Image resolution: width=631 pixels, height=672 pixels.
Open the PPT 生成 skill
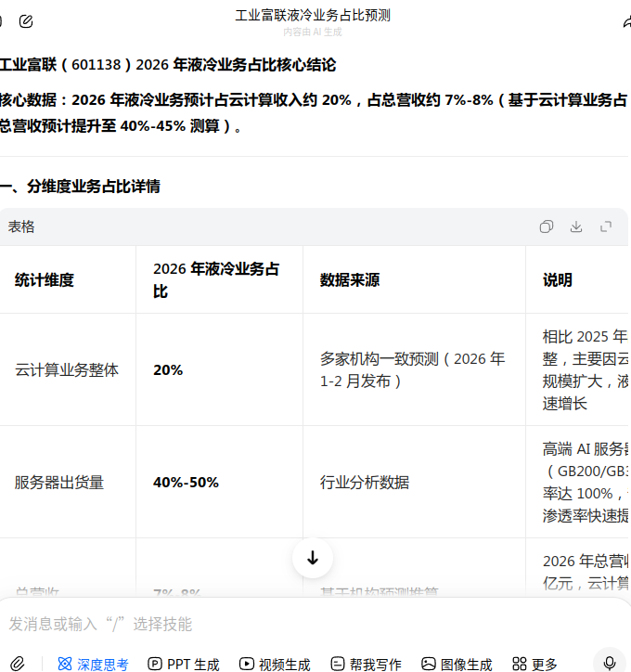184,665
